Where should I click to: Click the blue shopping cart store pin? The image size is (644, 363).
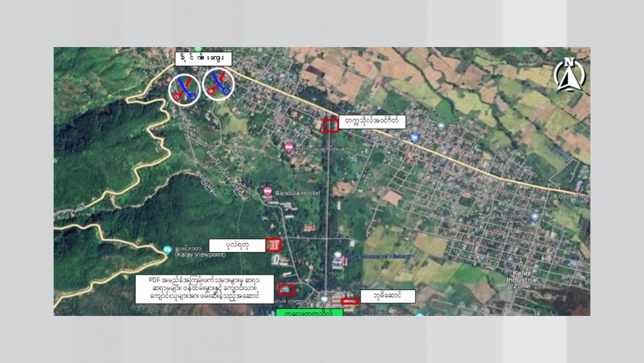coord(414,138)
